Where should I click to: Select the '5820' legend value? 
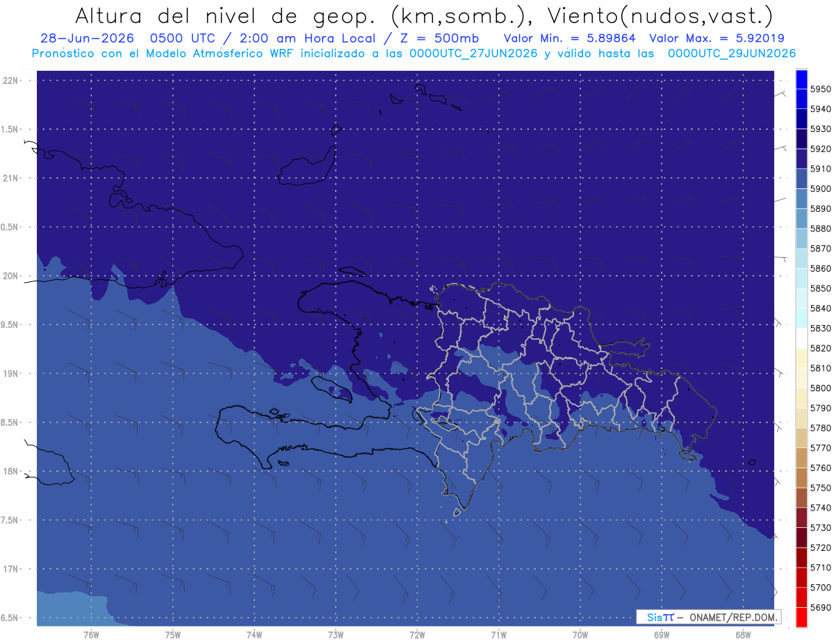pos(821,348)
